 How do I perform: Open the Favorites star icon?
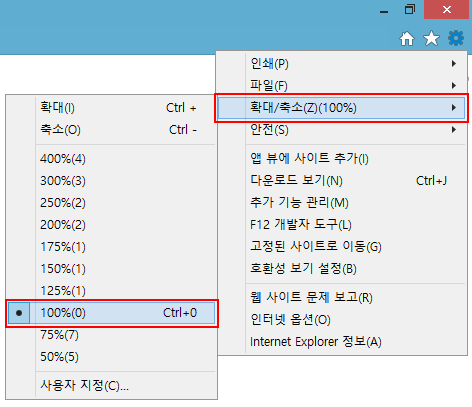pyautogui.click(x=431, y=38)
